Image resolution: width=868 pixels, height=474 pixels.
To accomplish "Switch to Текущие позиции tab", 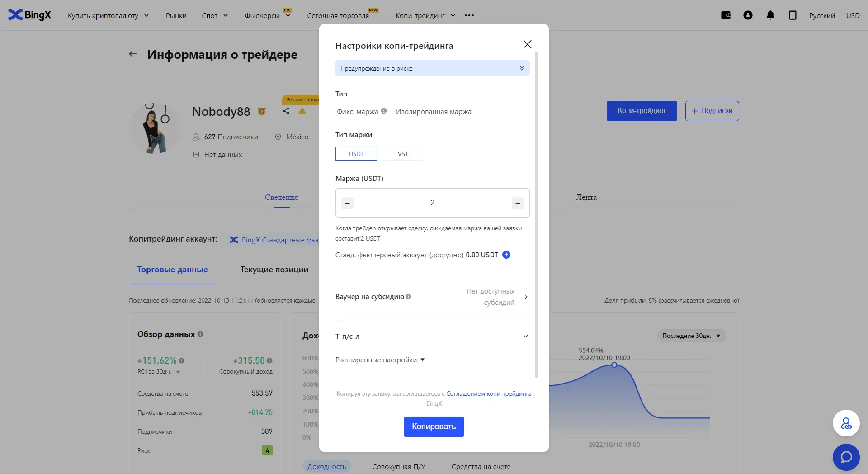I will tap(274, 270).
